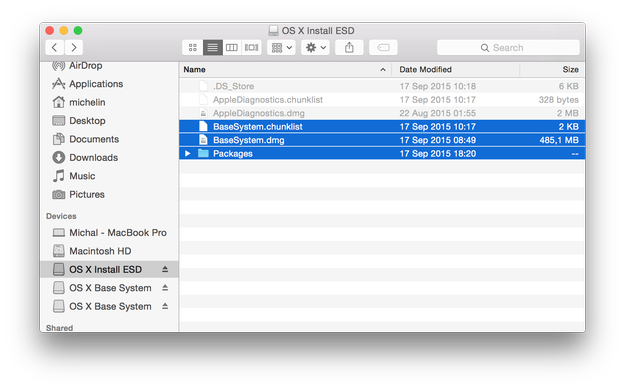Click the OS X Install ESD window title
Screen dimensions: 625x389
[x=318, y=31]
